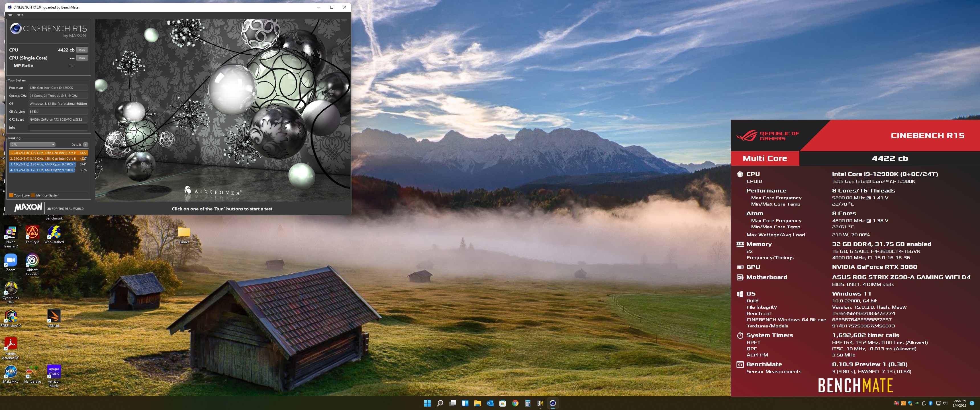Open Google Chrome from taskbar
Screen dimensions: 980x410
(x=515, y=403)
